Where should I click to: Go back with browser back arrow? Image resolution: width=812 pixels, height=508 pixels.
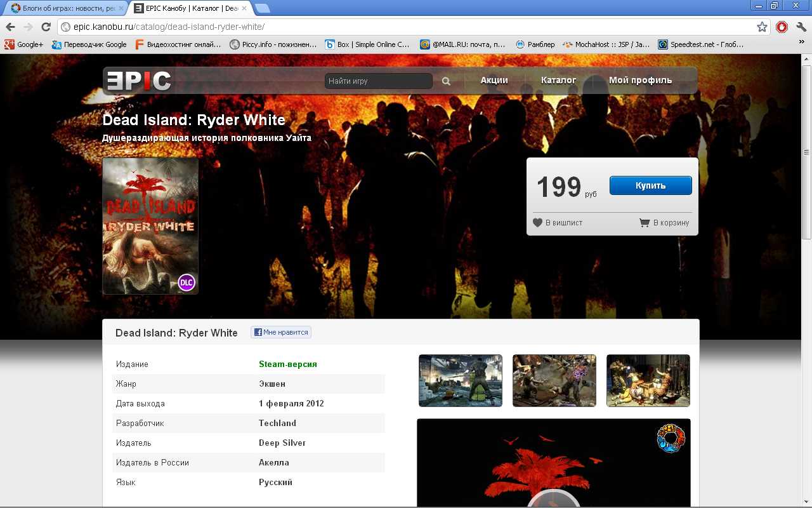(10, 27)
